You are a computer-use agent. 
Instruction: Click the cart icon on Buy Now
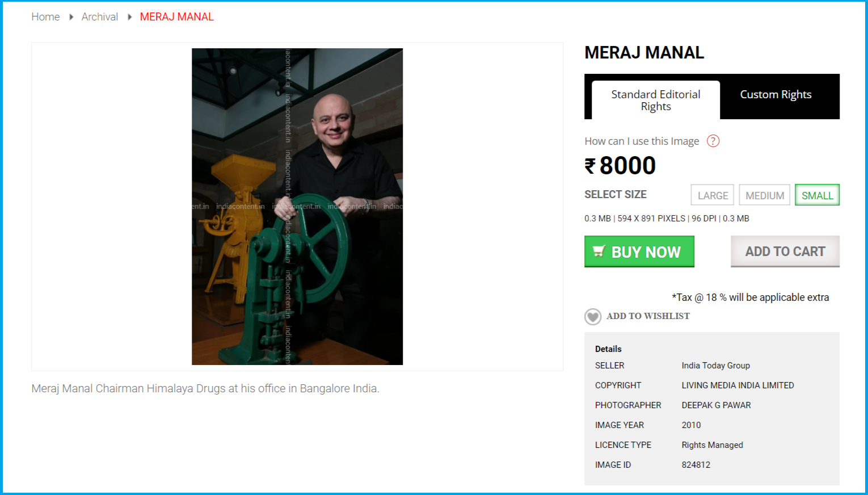599,251
